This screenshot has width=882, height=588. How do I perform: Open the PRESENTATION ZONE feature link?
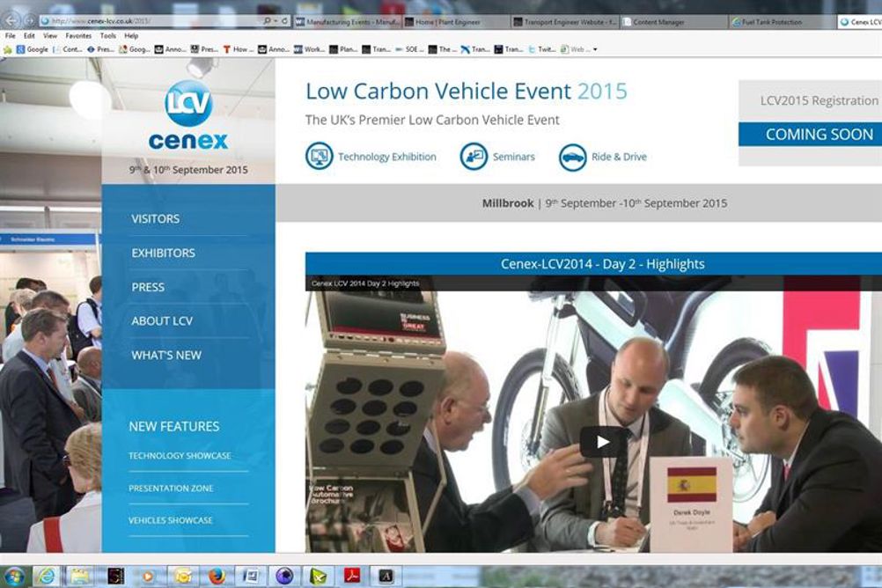click(171, 489)
